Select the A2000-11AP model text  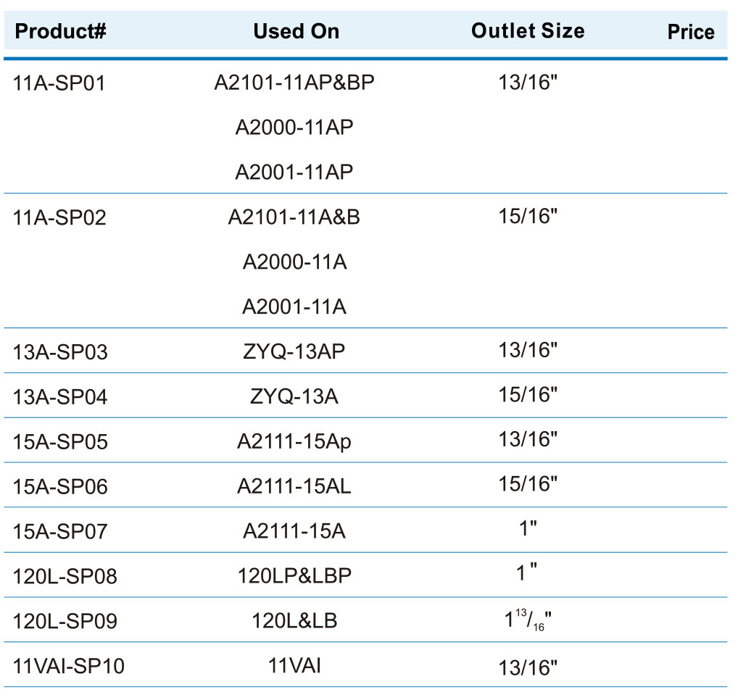(x=294, y=128)
